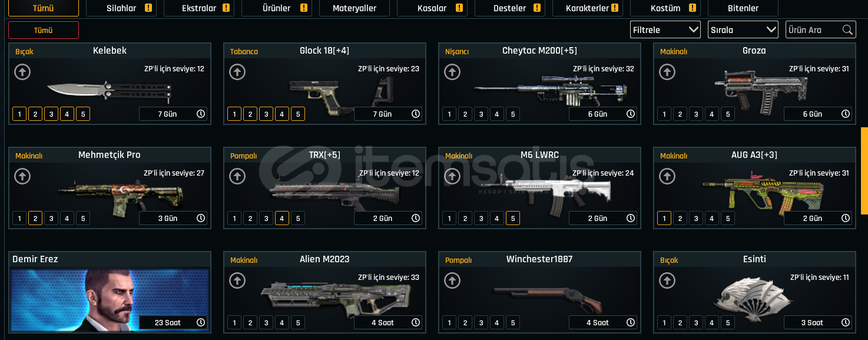Click the upgrade arrow on Alien M2023
Image resolution: width=868 pixels, height=340 pixels.
237,280
